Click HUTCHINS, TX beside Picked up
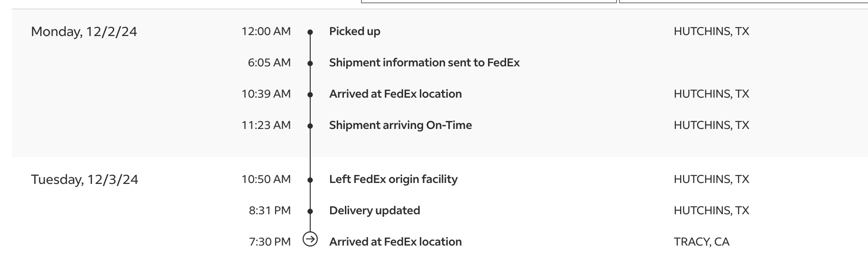 pos(711,31)
